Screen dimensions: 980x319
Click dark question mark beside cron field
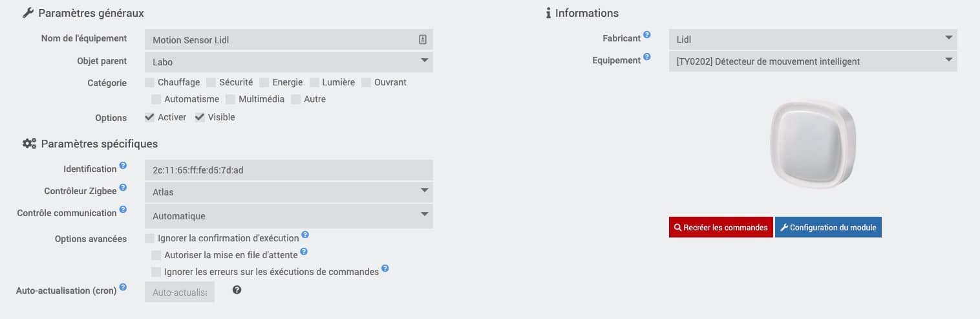tap(237, 290)
